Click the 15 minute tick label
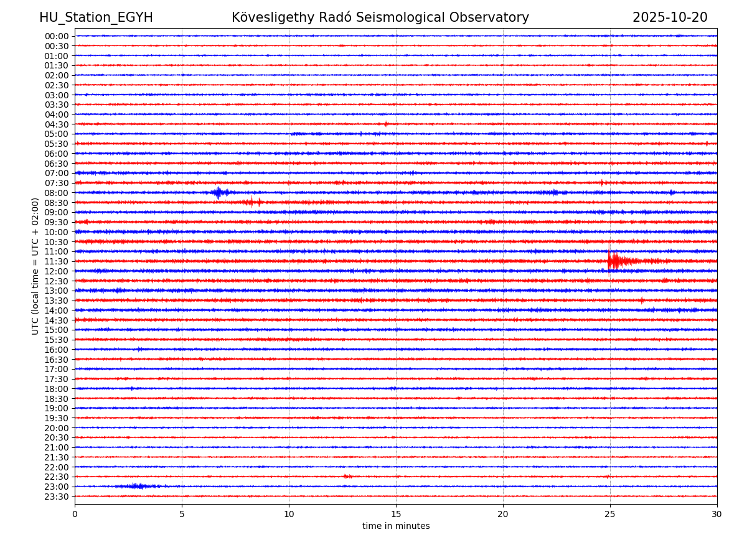 coord(396,514)
